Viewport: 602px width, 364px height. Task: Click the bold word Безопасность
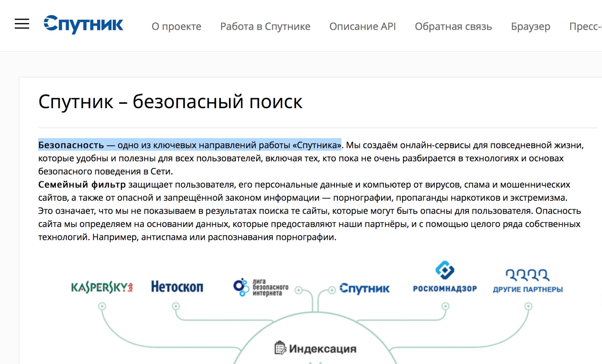point(71,145)
